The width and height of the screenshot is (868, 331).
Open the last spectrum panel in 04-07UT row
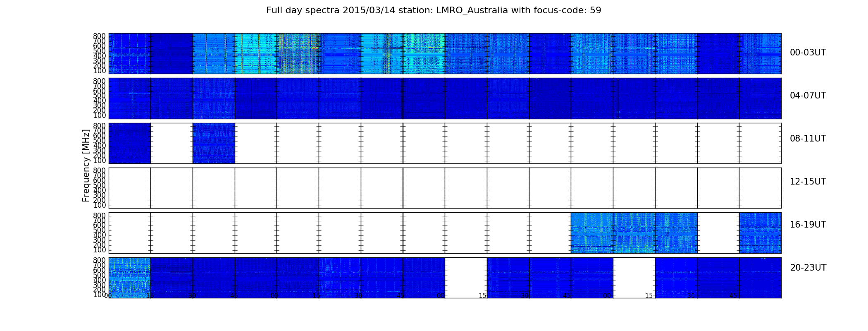tap(760, 98)
